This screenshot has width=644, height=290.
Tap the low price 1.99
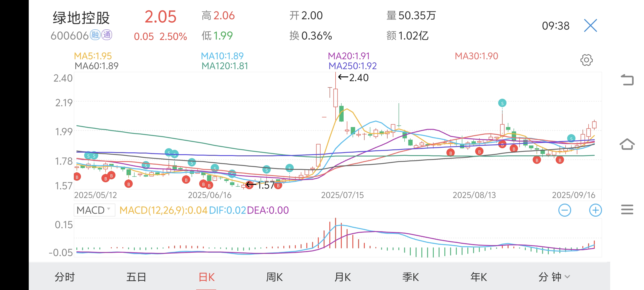[223, 35]
